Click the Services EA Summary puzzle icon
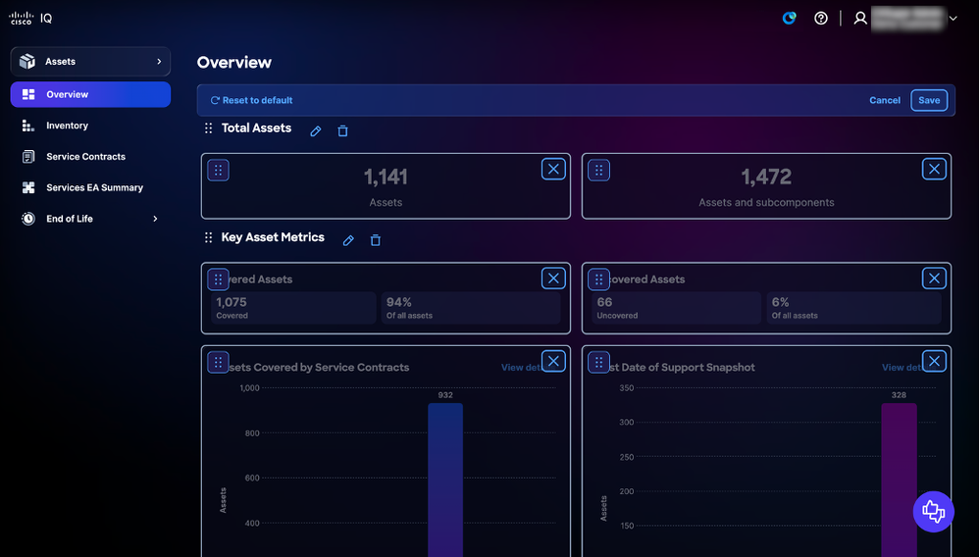Viewport: 980px width, 557px height. [28, 187]
